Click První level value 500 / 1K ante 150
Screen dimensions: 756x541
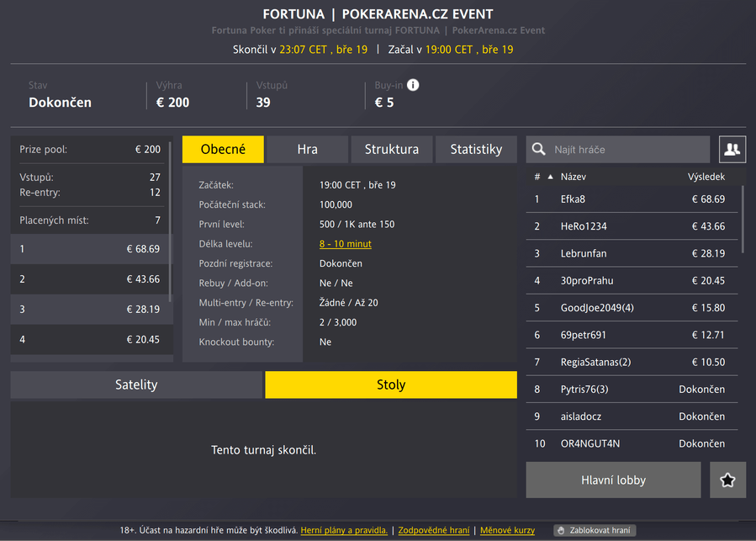[x=357, y=224]
